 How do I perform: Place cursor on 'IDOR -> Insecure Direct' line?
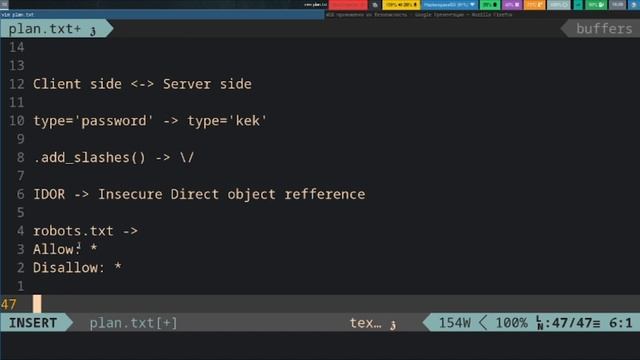(199, 194)
